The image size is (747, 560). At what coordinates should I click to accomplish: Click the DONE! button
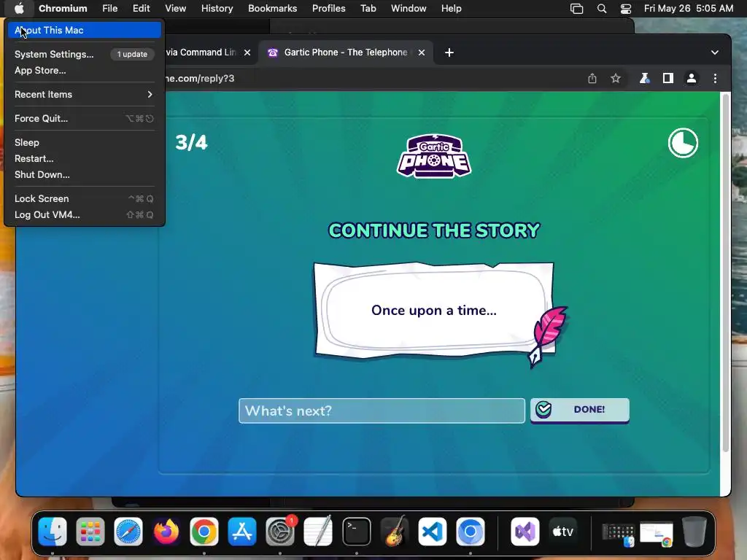tap(579, 410)
